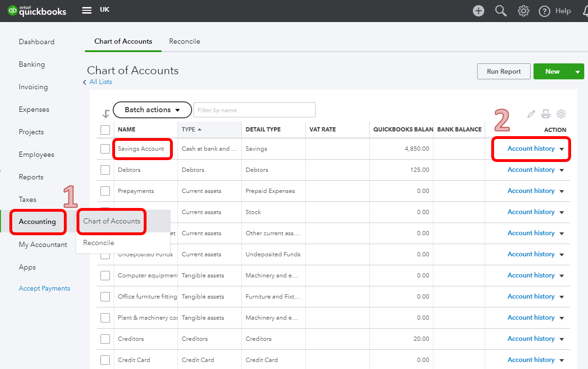Image resolution: width=588 pixels, height=369 pixels.
Task: Check the Savings Account row checkbox
Action: pos(105,149)
